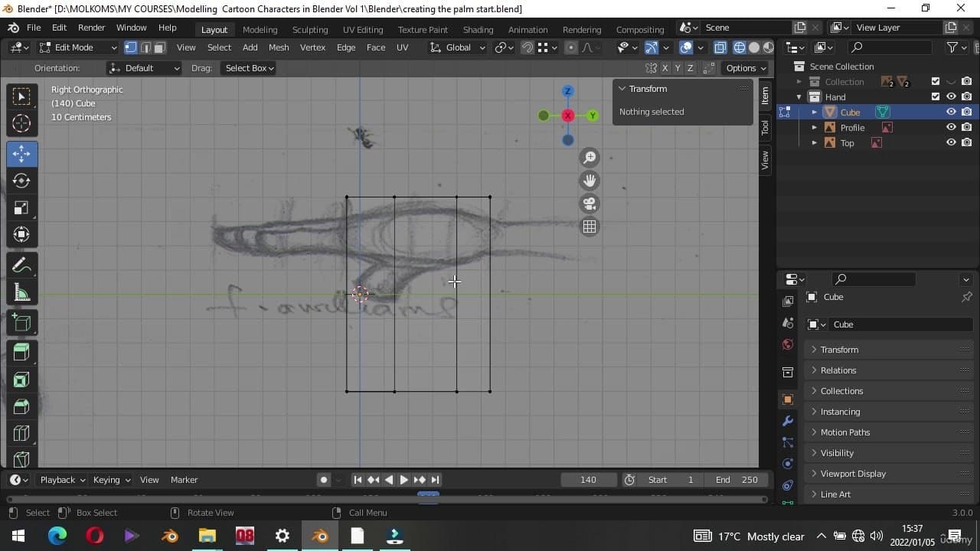Toggle Hand collection exclude checkbox
Screen dimensions: 980x551
tap(935, 96)
